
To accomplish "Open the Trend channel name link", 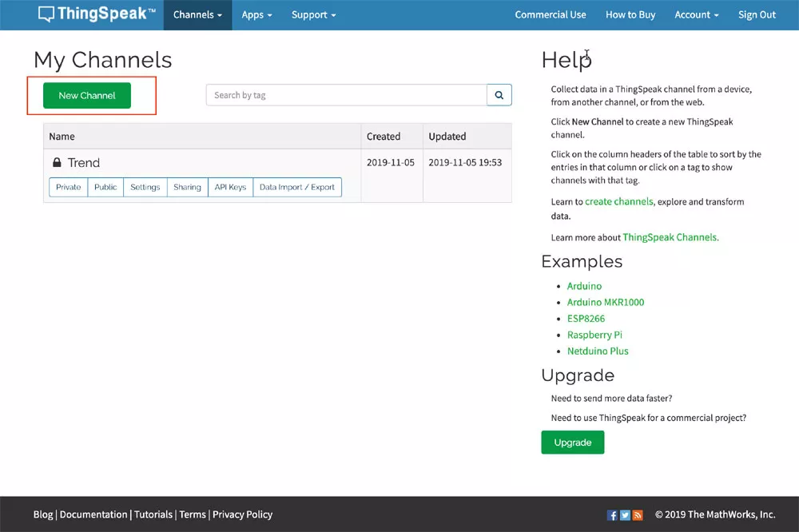I will point(84,163).
